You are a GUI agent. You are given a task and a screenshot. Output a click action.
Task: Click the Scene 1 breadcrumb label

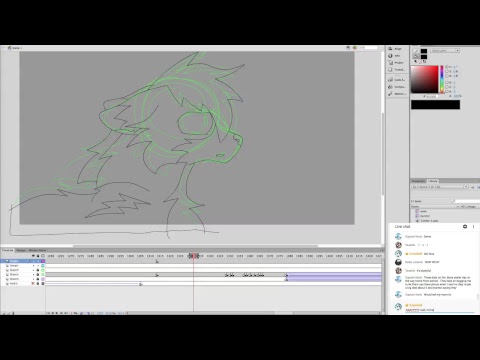[16, 48]
